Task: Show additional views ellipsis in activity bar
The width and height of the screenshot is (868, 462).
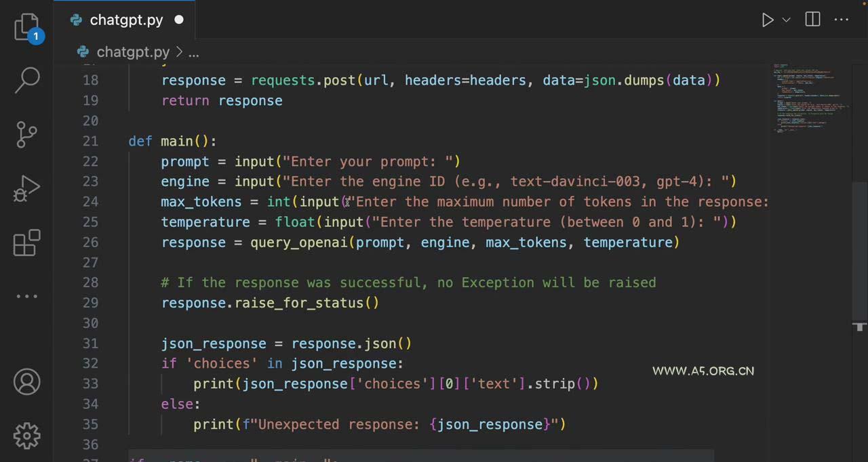Action: (27, 296)
